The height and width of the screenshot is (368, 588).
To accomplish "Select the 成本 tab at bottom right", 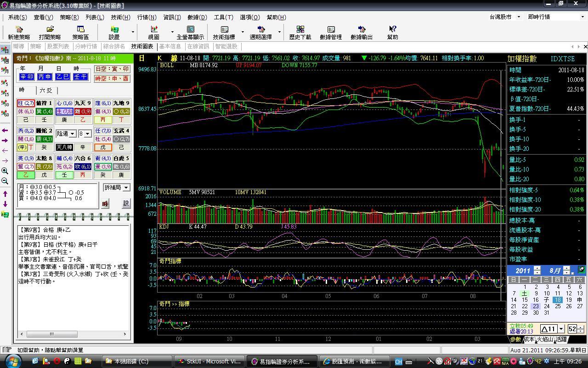I will coord(529,339).
